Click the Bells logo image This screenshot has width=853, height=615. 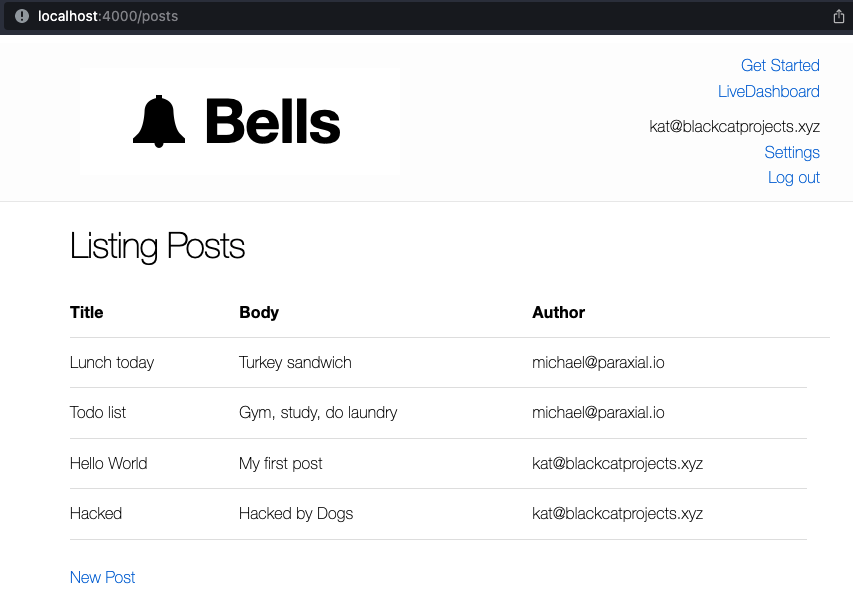tap(239, 121)
